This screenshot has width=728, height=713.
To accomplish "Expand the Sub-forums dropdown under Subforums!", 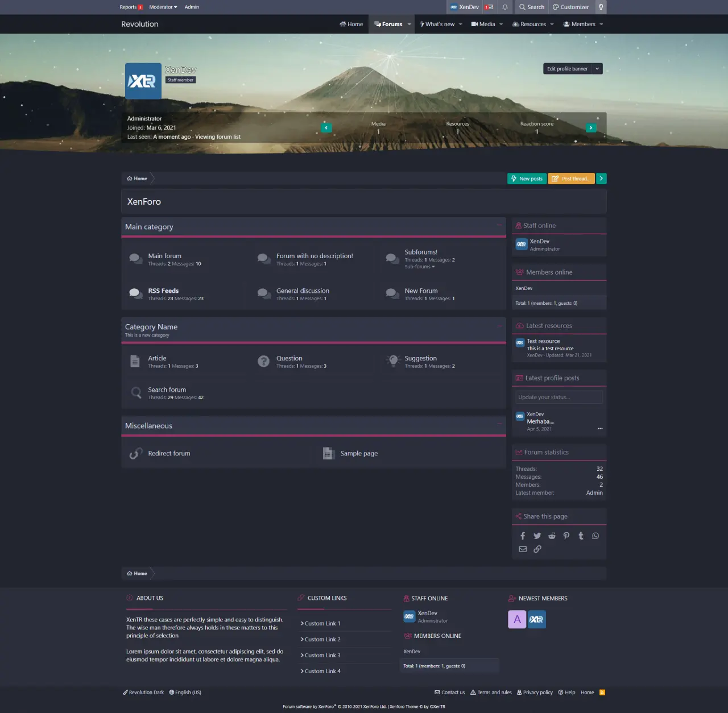I will pyautogui.click(x=420, y=267).
